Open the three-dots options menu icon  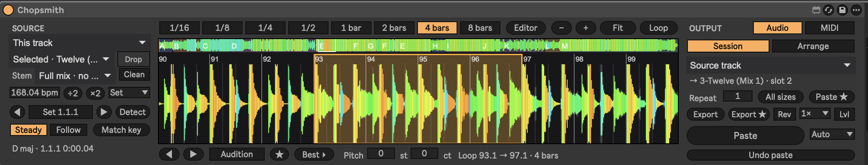coord(856,10)
